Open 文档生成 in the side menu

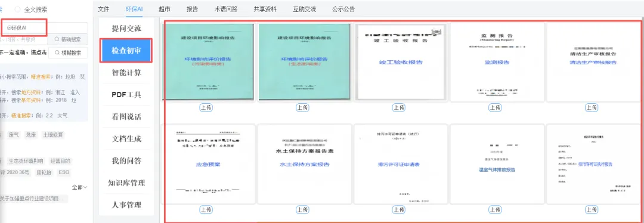(126, 139)
